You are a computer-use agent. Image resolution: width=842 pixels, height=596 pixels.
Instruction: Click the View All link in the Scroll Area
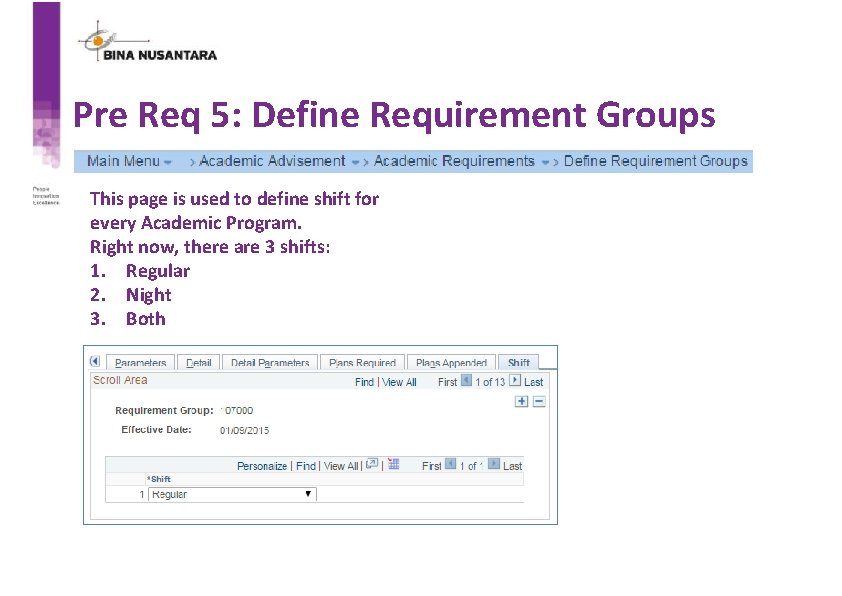click(x=399, y=382)
